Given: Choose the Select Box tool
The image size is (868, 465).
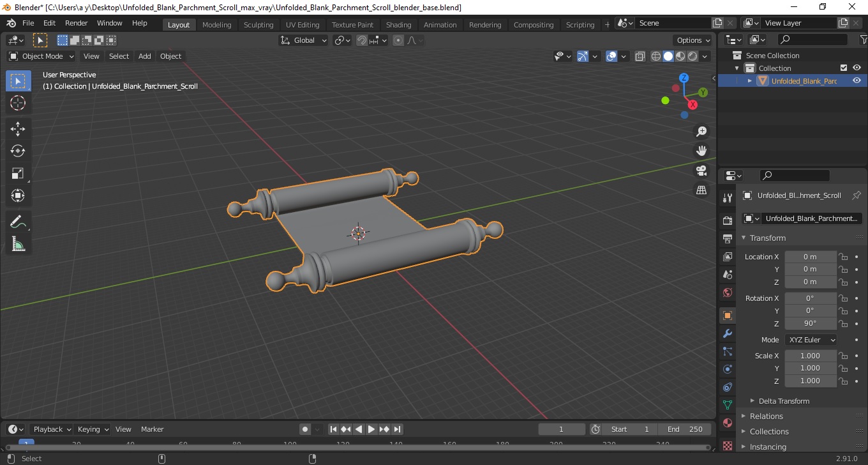Looking at the screenshot, I should tap(18, 81).
